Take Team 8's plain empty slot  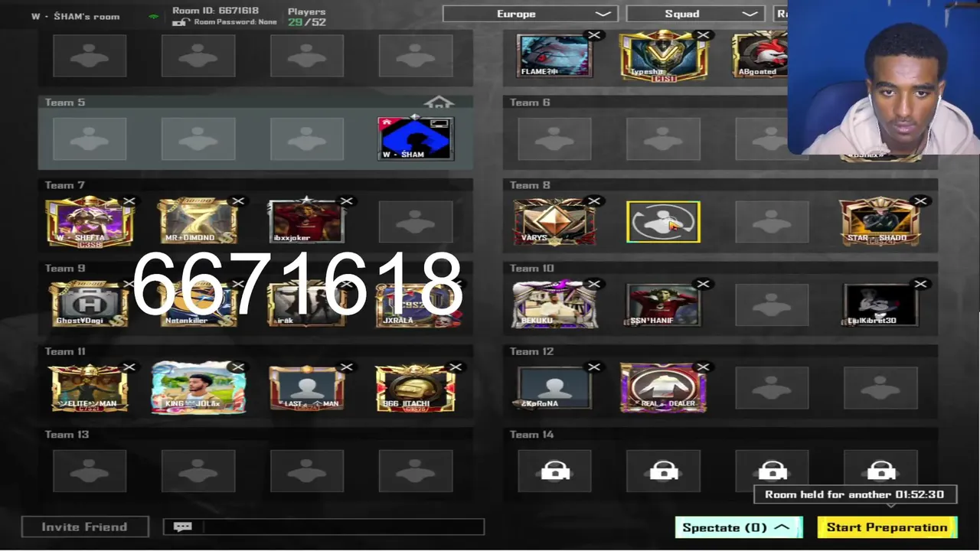[772, 222]
